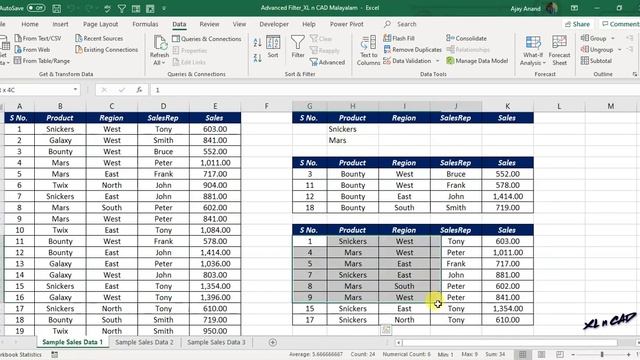Select cell containing 1,414.00 in column E
The width and height of the screenshot is (640, 360).
click(215, 253)
